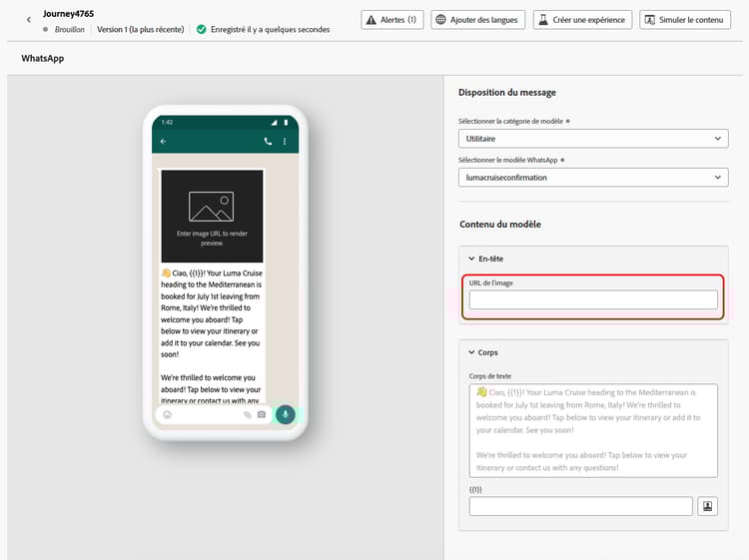This screenshot has height=560, width=749.
Task: Click Version 1 (la plus récente) text
Action: [141, 29]
